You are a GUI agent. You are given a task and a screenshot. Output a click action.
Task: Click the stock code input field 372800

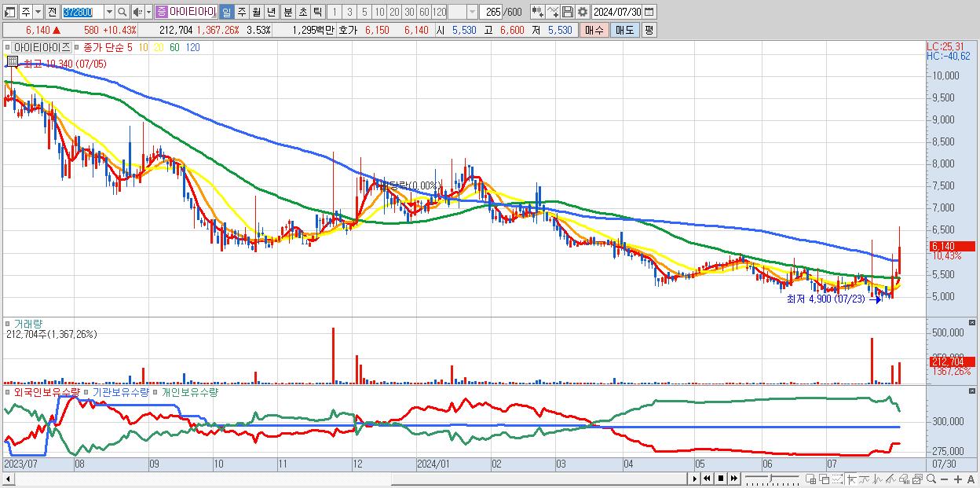83,12
